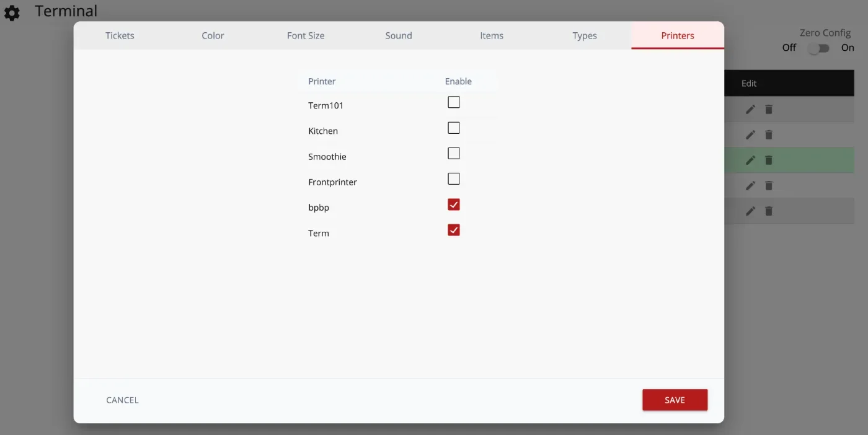The image size is (868, 435).
Task: Disable the Term printer checkbox
Action: [454, 230]
